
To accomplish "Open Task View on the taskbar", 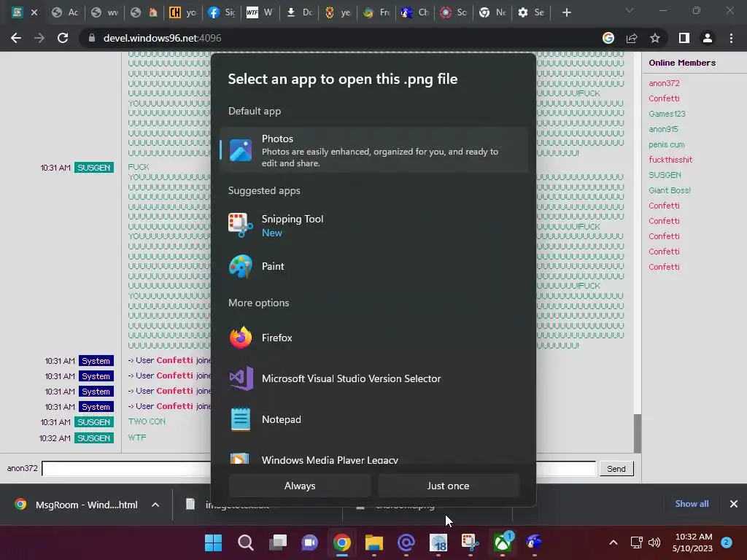I will click(278, 542).
